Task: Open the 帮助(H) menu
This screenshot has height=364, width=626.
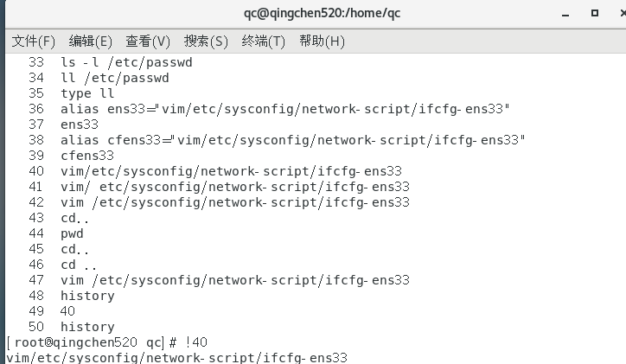Action: click(x=322, y=42)
